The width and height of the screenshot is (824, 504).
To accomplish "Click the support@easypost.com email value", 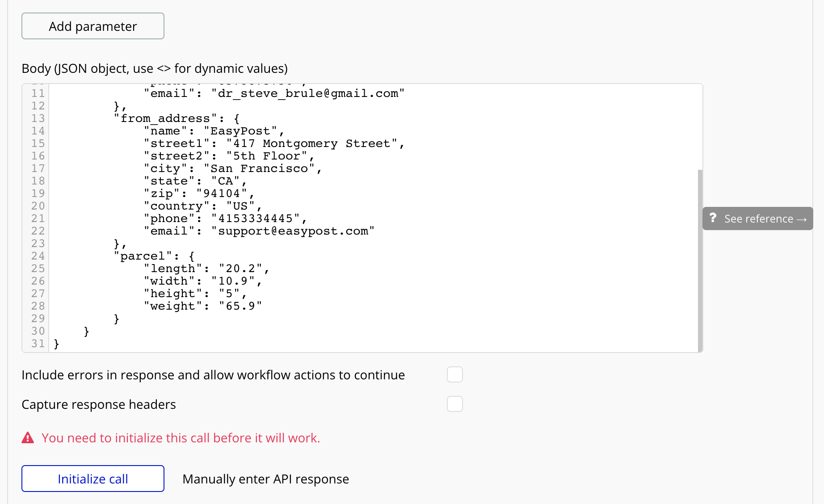I will [x=293, y=231].
